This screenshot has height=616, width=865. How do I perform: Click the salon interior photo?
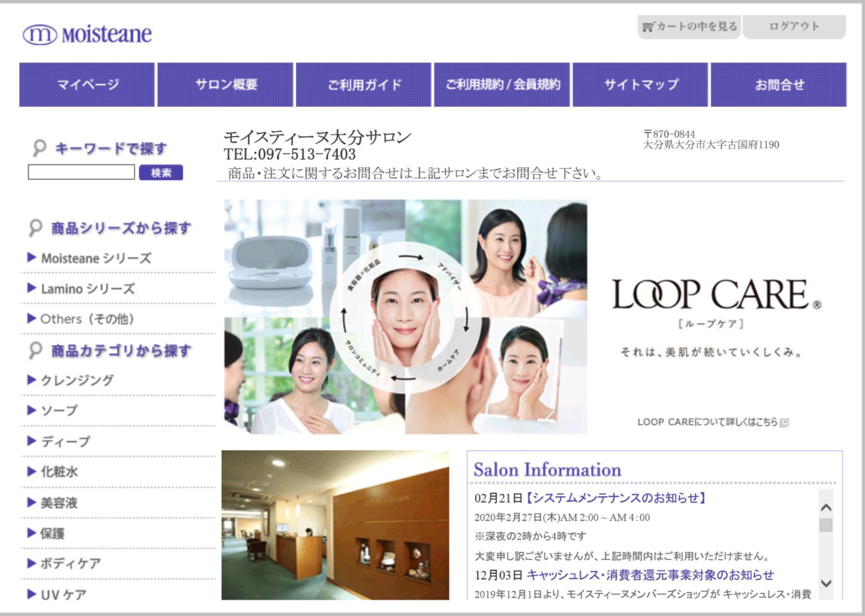tap(335, 525)
